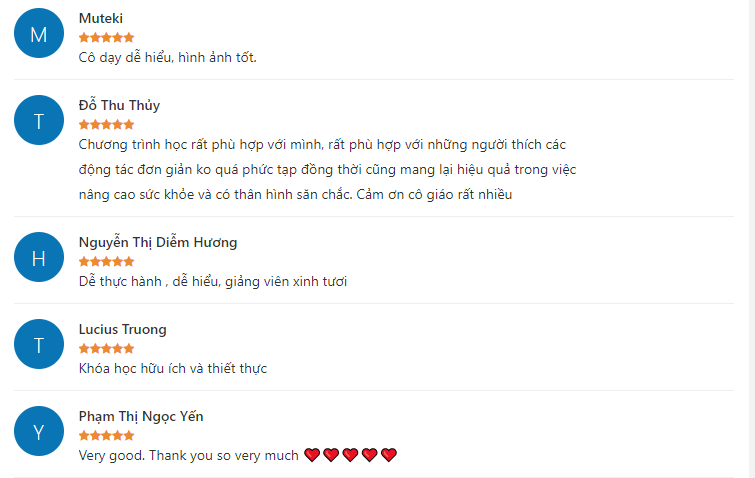Select the Lucius Truong reviewer name
Image resolution: width=755 pixels, height=478 pixels.
(x=123, y=329)
